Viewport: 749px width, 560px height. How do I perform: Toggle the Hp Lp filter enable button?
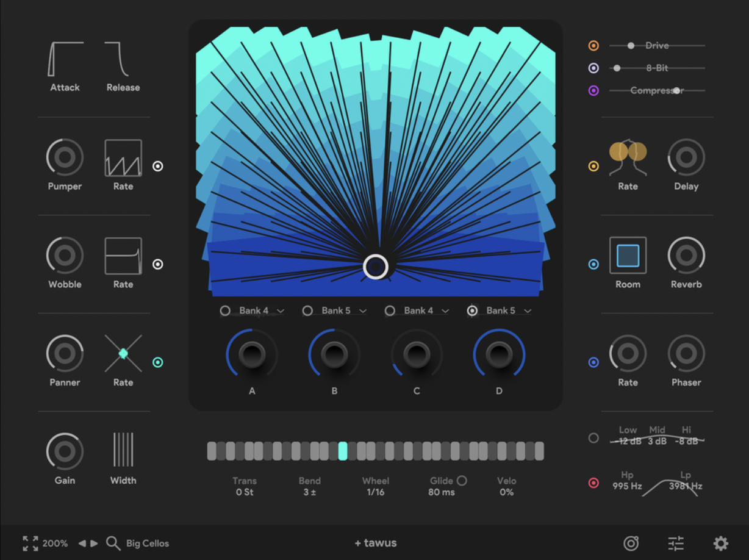point(593,483)
